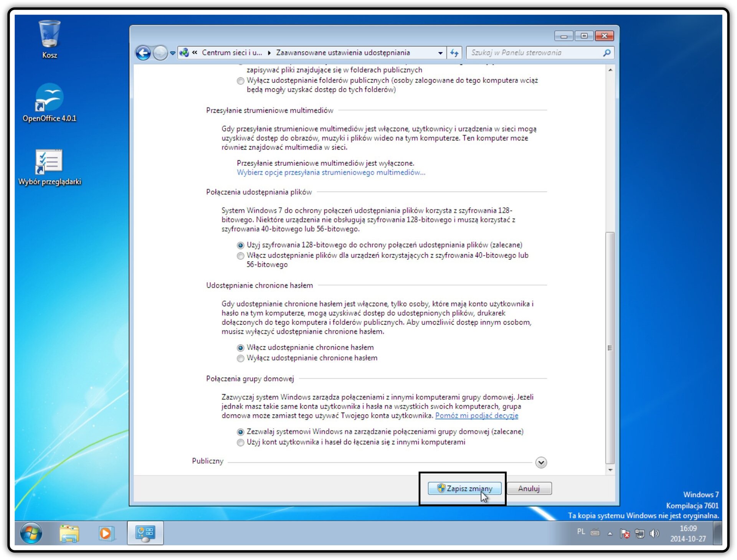The height and width of the screenshot is (560, 737).
Task: Select 'Włącz udostępnianie chronione hasłem'
Action: pos(240,348)
